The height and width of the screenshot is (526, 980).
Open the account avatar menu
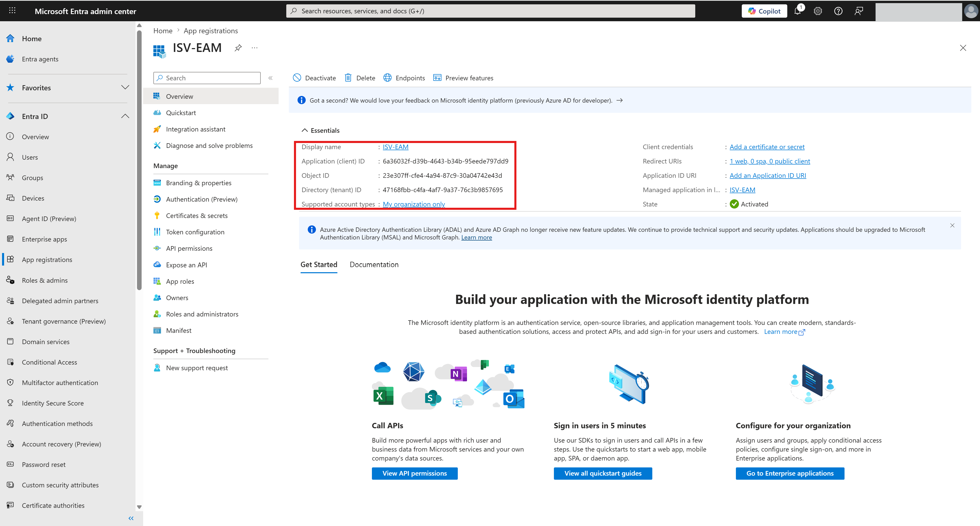point(971,11)
